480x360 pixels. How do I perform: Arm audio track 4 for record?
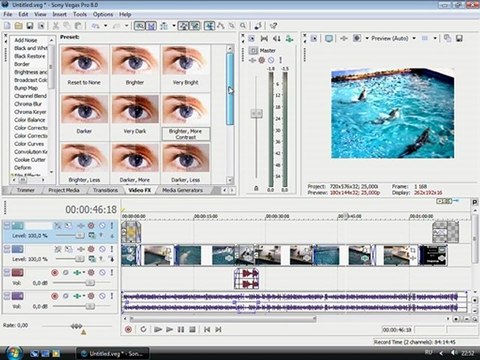(55, 296)
